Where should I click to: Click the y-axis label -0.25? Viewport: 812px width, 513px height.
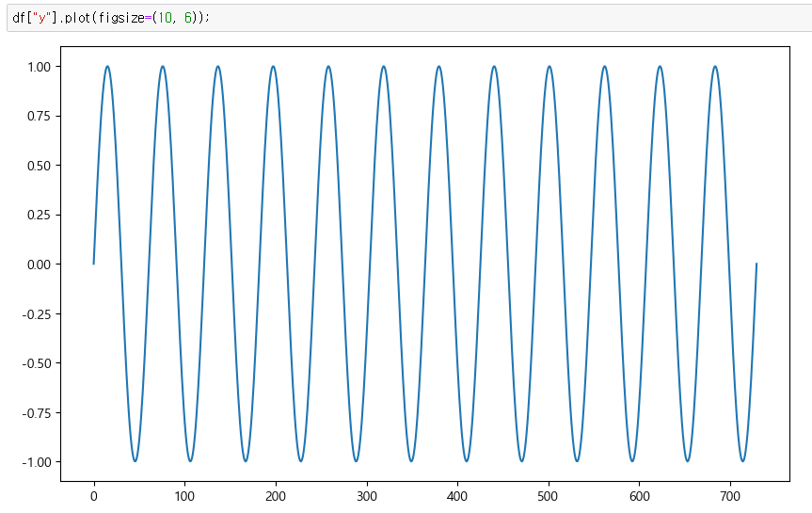click(37, 314)
